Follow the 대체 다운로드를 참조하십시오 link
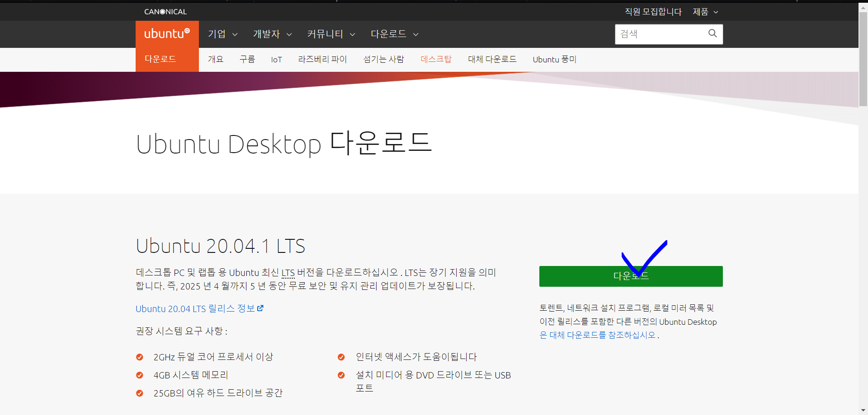 (599, 335)
